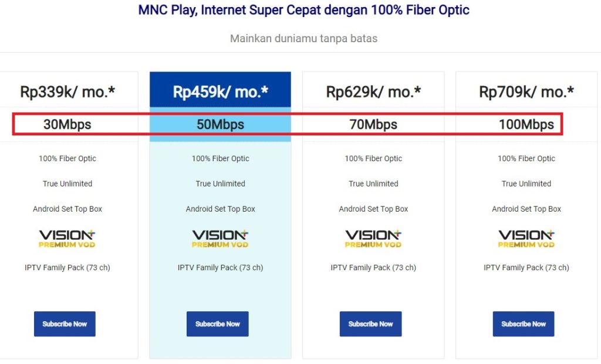The image size is (601, 364).
Task: Click Vision+ Premium VOD icon in 70Mbps column
Action: (x=373, y=237)
